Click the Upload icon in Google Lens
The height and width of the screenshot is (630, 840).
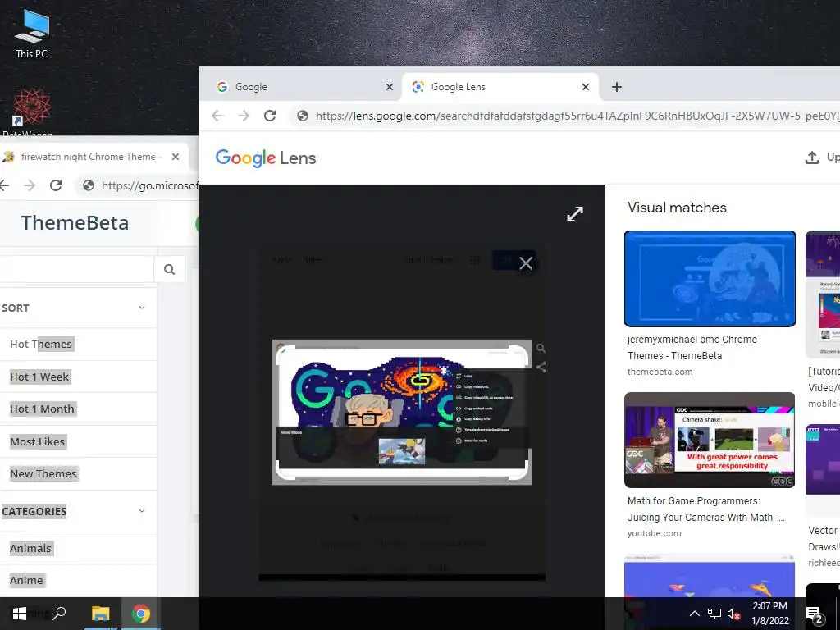pos(812,157)
